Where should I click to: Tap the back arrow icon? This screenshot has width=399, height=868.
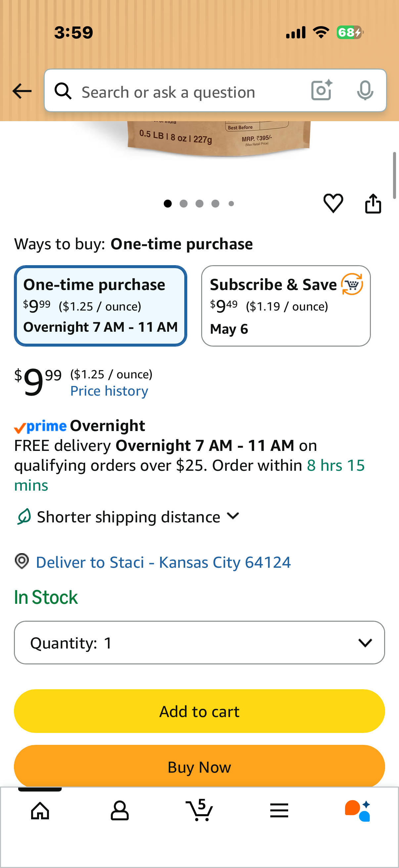[22, 91]
